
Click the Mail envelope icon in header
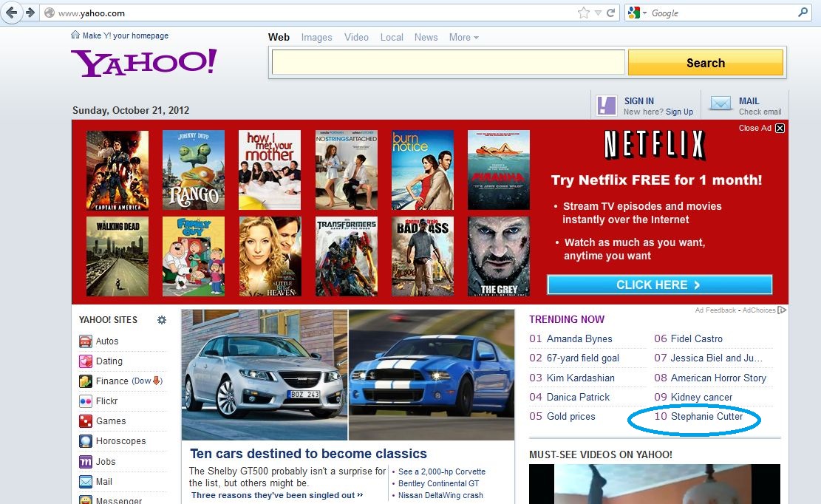pyautogui.click(x=720, y=103)
